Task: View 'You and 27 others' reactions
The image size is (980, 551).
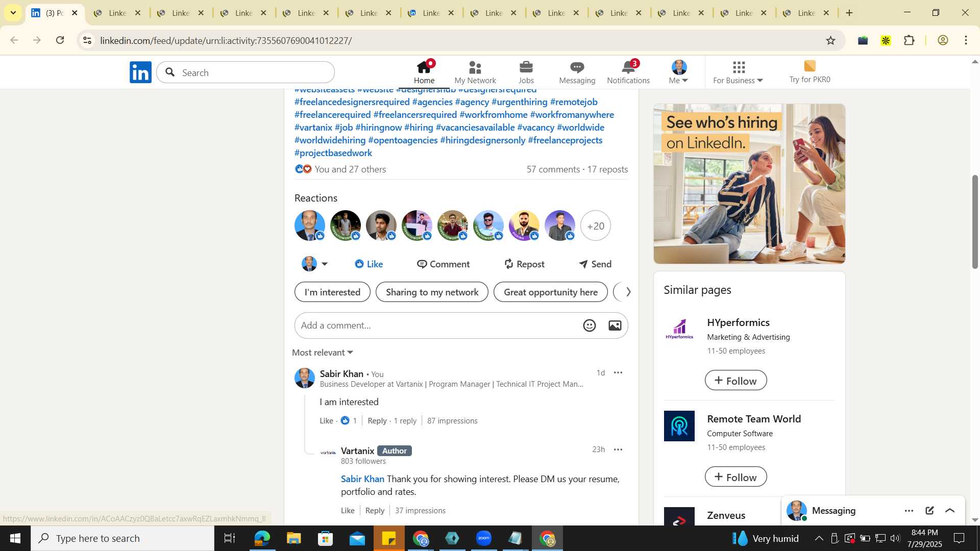Action: (350, 169)
